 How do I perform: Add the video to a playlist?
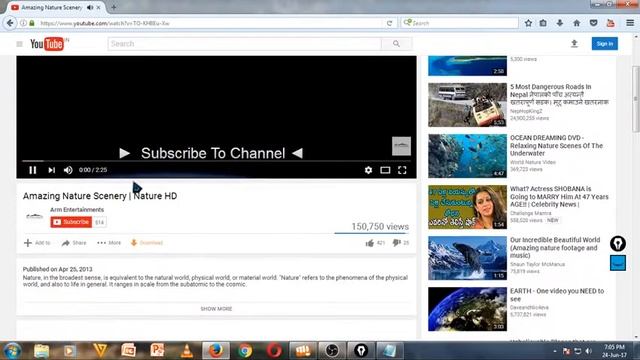coord(37,243)
